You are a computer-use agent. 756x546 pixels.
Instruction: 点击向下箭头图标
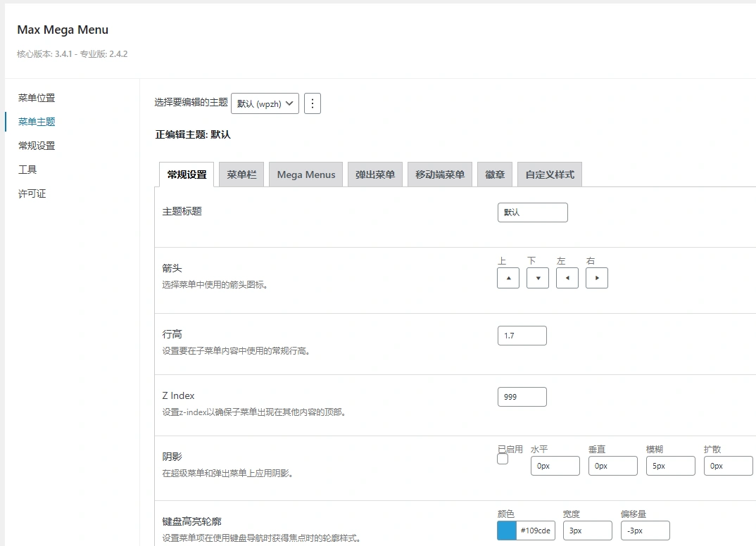538,278
